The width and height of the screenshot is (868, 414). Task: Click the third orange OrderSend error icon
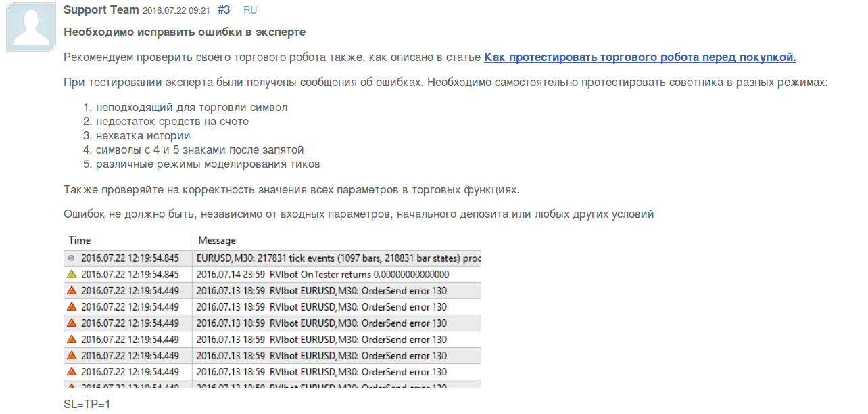pyautogui.click(x=72, y=323)
